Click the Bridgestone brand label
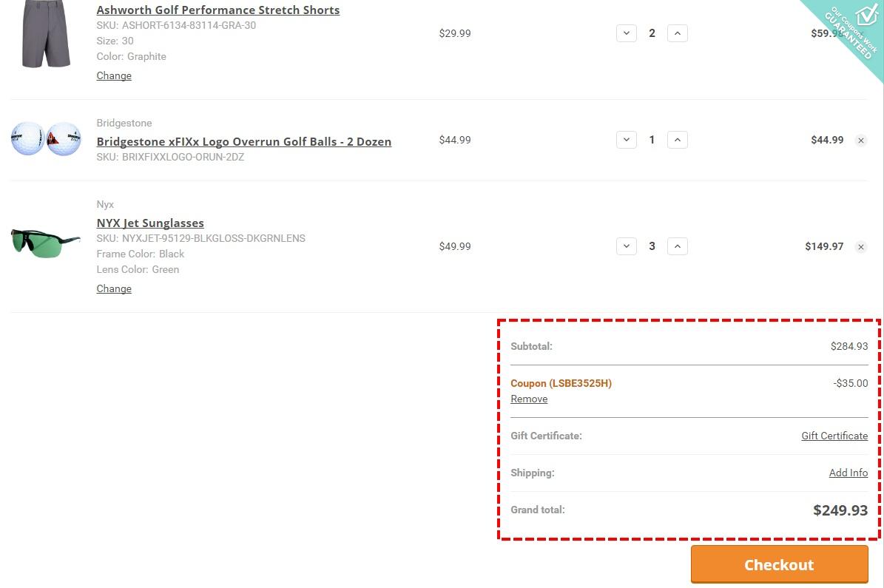Viewport: 884px width, 588px height. [x=124, y=123]
